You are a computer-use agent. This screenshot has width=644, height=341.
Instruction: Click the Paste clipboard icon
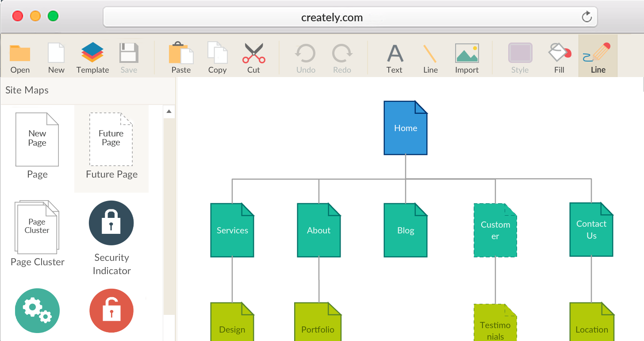[x=181, y=54]
